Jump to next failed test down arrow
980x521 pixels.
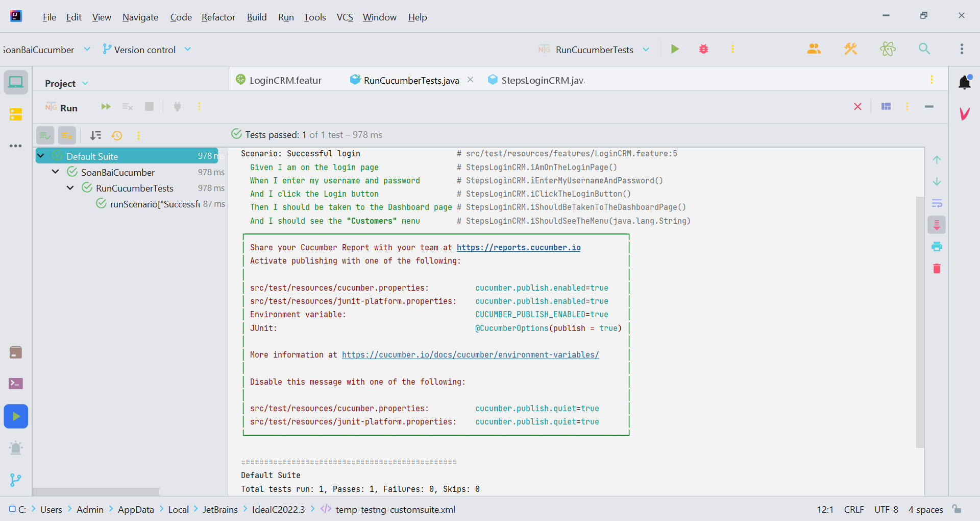937,182
